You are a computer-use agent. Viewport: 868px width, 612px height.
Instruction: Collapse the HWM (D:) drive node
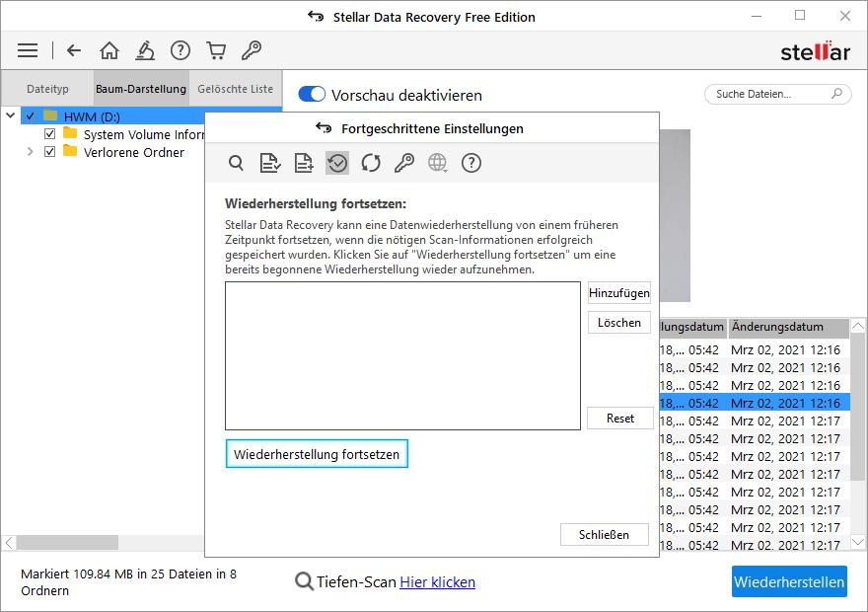point(11,116)
